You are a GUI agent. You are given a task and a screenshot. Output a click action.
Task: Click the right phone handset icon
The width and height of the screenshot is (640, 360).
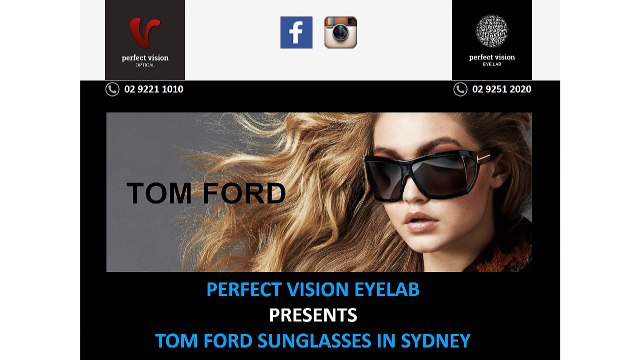point(460,89)
